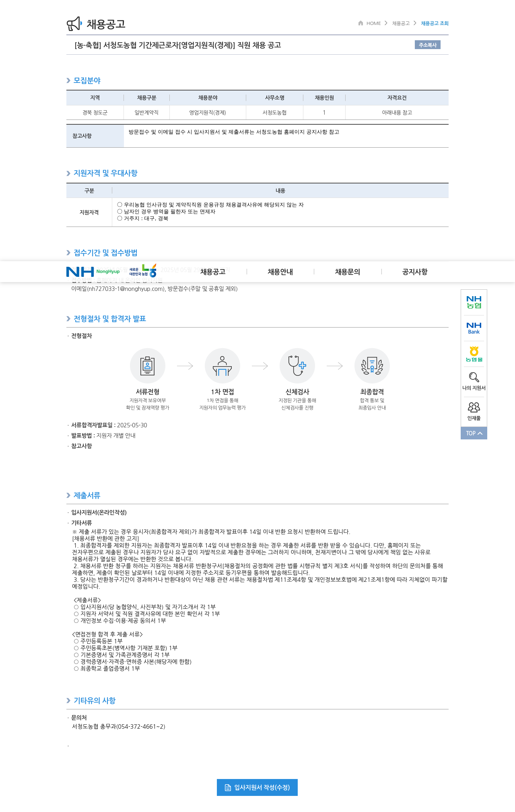
Task: Click the 경북 청도군 region cell
Action: coord(95,113)
